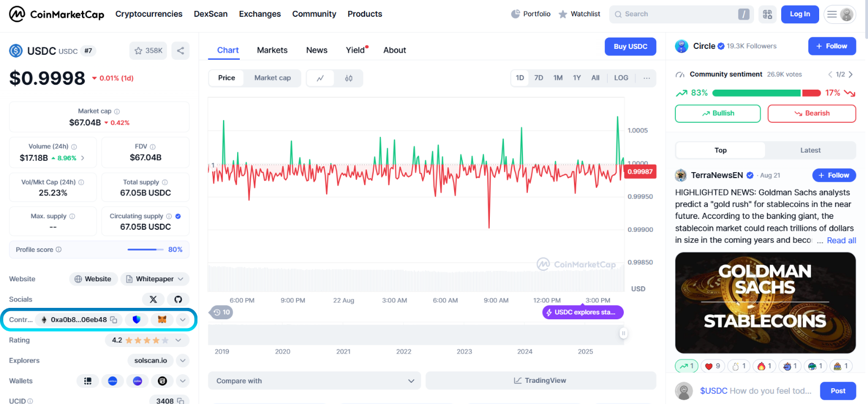Open the Products menu
This screenshot has height=404, width=868.
pos(365,14)
